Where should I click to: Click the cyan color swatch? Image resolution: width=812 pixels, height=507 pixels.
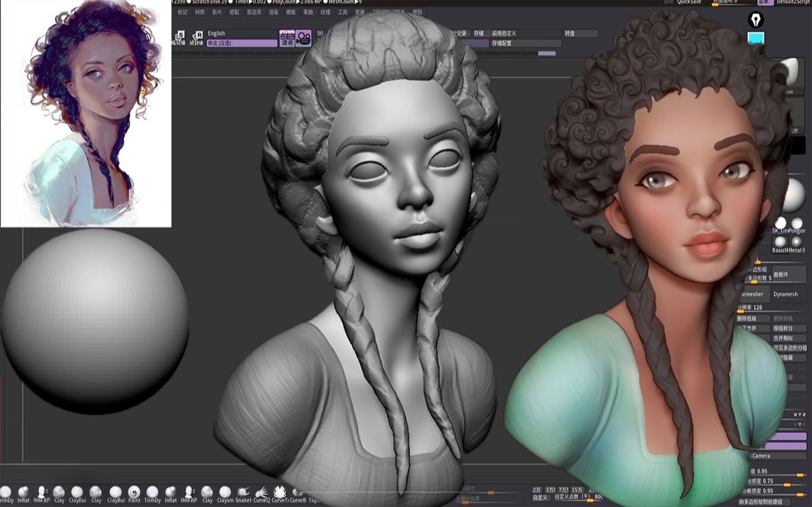(x=756, y=38)
